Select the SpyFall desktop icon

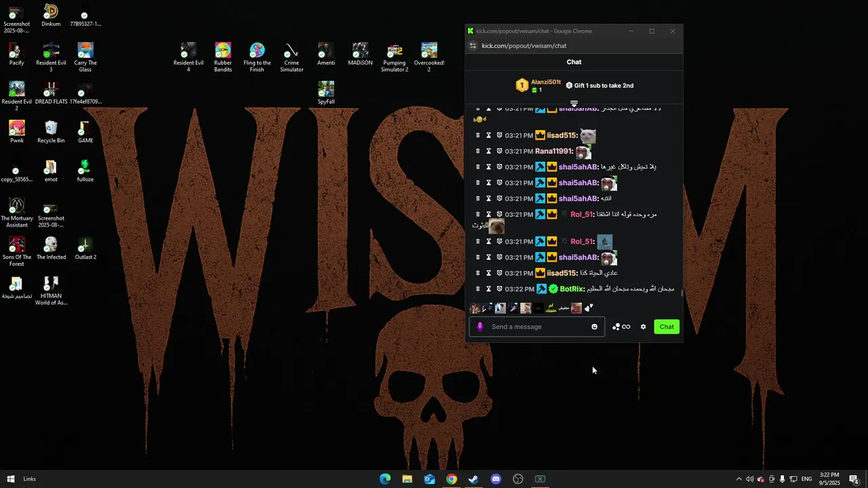coord(326,93)
